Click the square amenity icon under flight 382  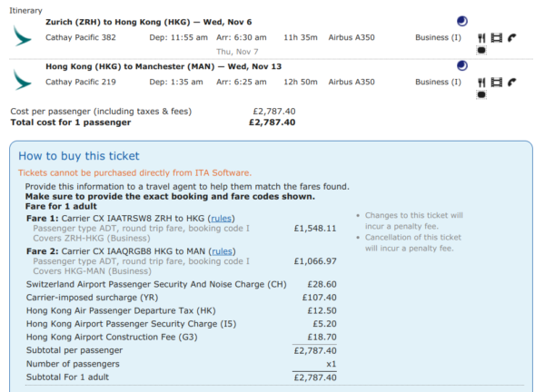pyautogui.click(x=481, y=52)
